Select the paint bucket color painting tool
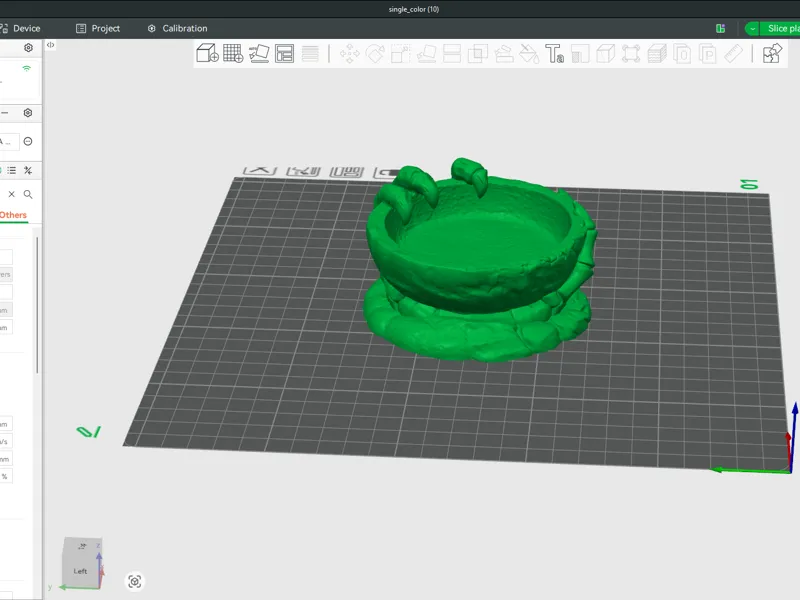This screenshot has height=600, width=800. click(529, 53)
